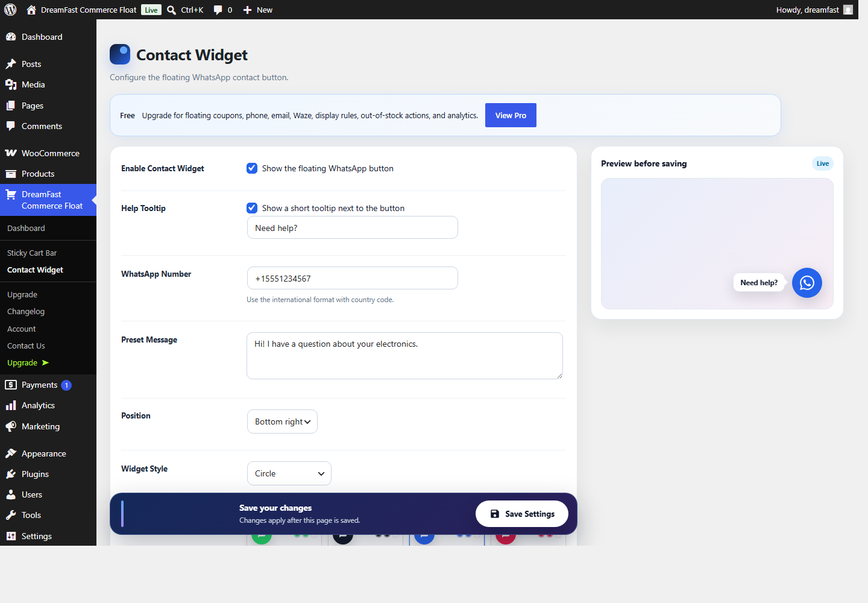
Task: Click the View Pro button
Action: tap(511, 115)
